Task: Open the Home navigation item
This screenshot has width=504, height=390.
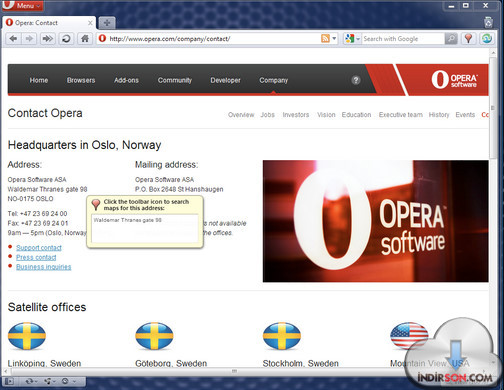Action: (39, 80)
